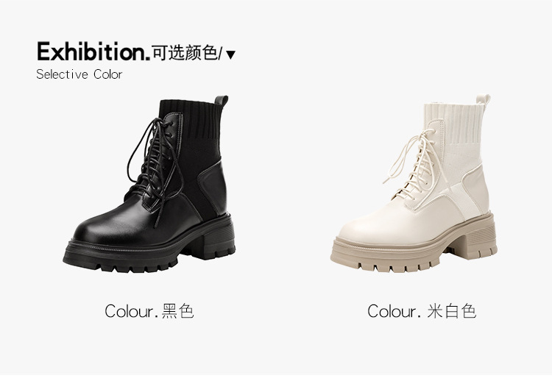Select the off-white boot image
Image resolution: width=552 pixels, height=392 pixels.
[414, 183]
